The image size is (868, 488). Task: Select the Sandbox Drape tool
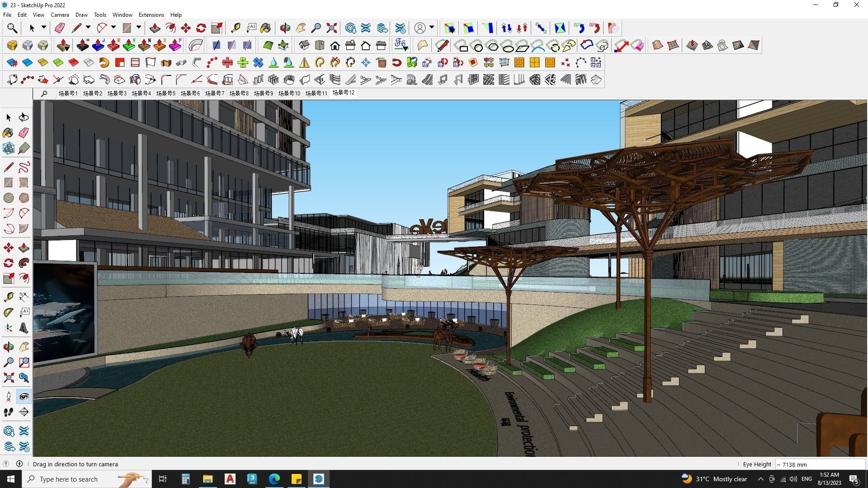723,45
